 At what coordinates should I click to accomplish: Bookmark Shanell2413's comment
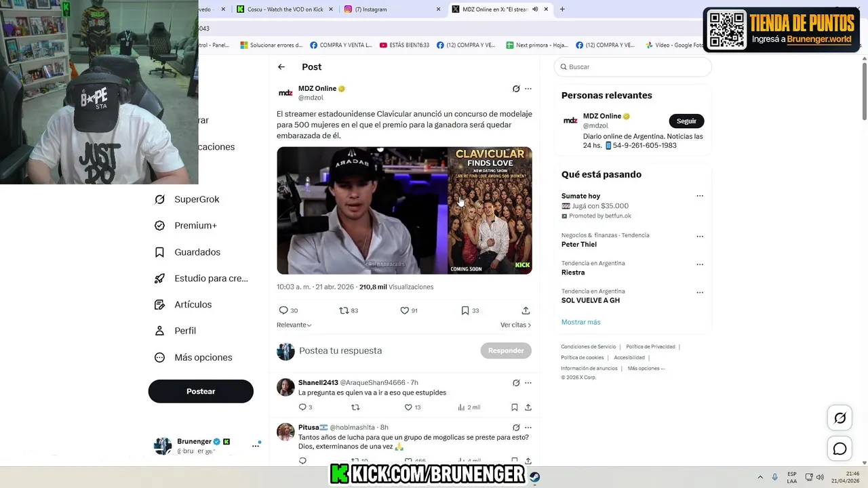515,407
